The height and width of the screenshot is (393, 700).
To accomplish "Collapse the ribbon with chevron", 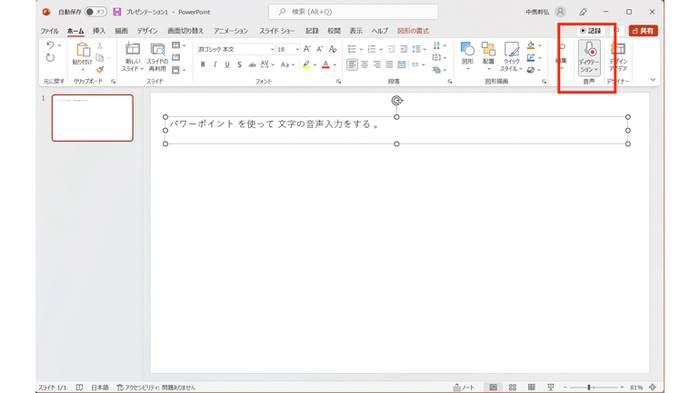I will [653, 79].
